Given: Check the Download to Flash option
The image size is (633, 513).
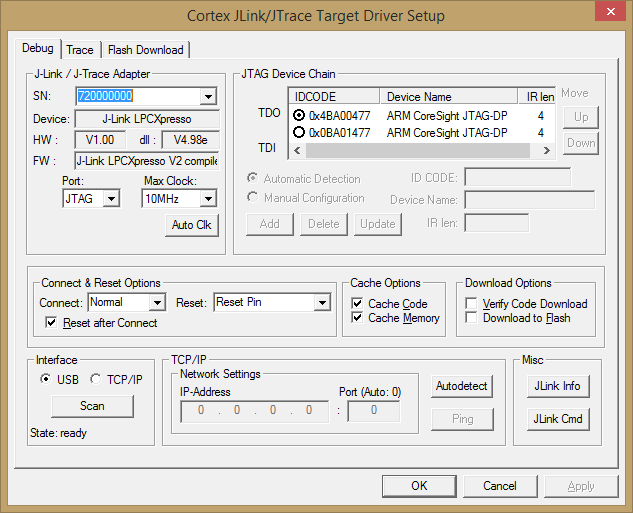Looking at the screenshot, I should (x=472, y=318).
